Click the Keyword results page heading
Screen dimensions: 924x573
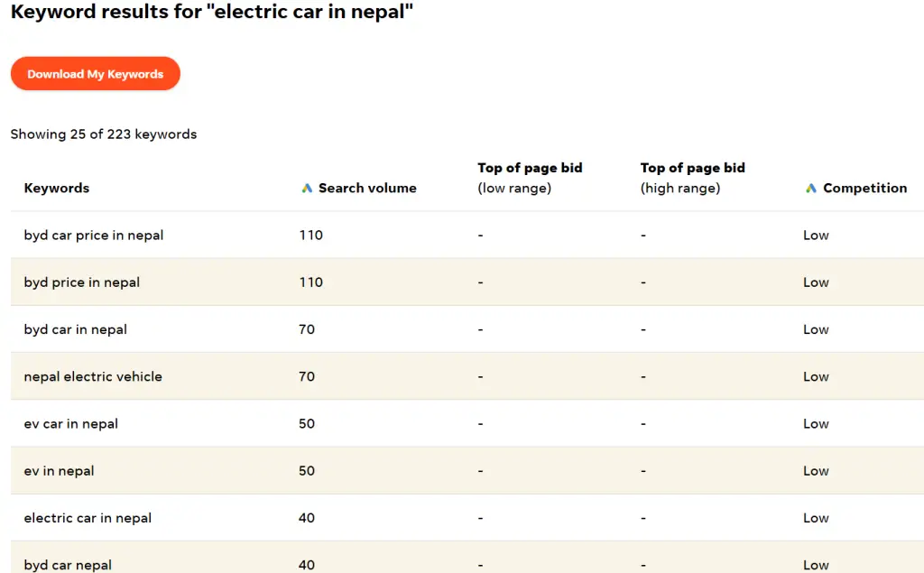click(212, 14)
